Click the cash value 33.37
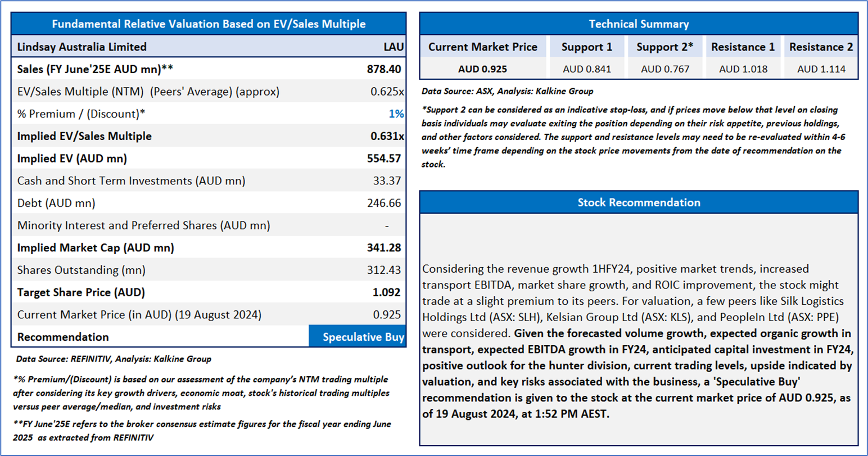Screen dimensions: 868x456 pos(387,180)
